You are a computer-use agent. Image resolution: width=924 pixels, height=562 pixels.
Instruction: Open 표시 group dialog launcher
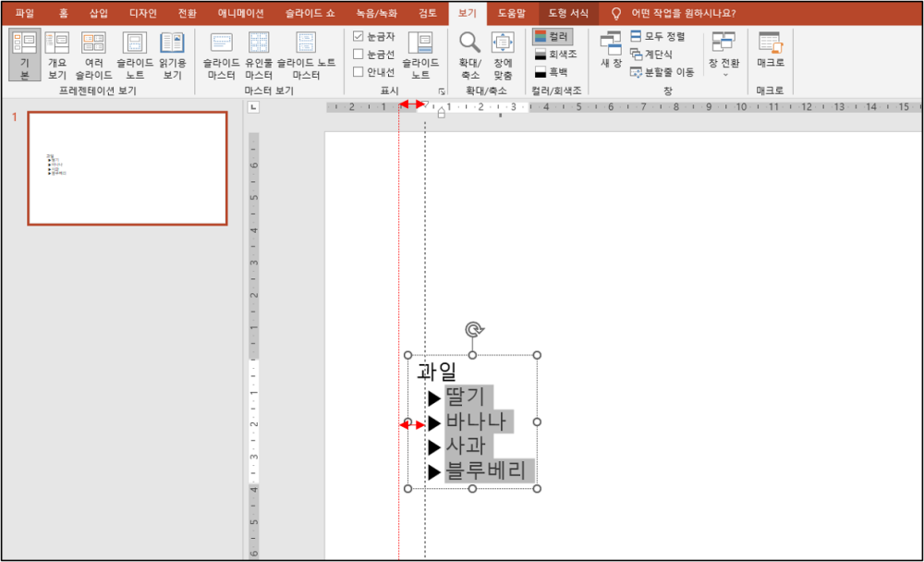pos(442,92)
